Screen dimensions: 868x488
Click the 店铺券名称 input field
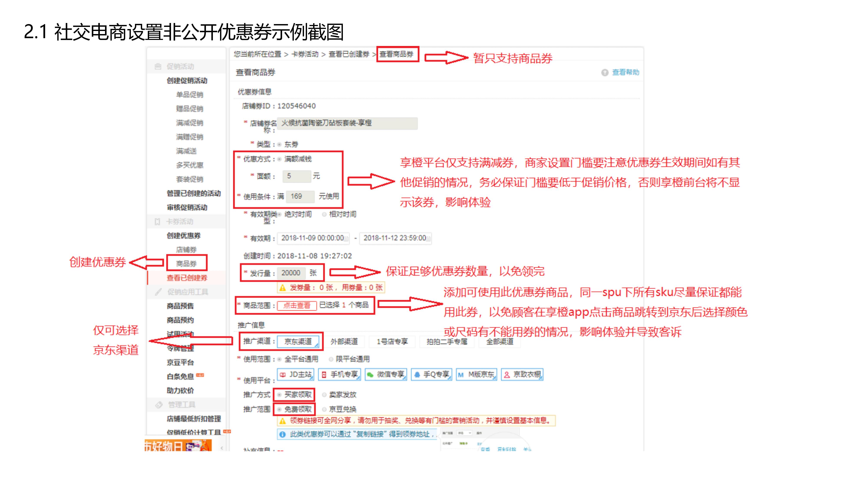coord(347,123)
